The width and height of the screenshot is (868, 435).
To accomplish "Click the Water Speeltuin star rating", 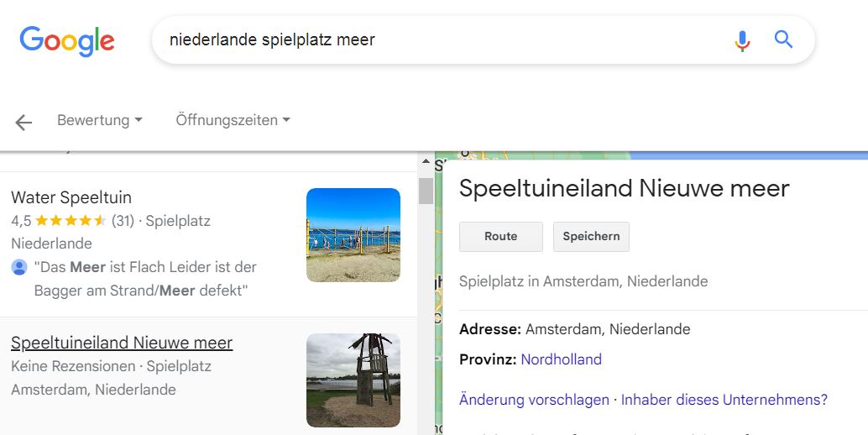I will (x=71, y=222).
